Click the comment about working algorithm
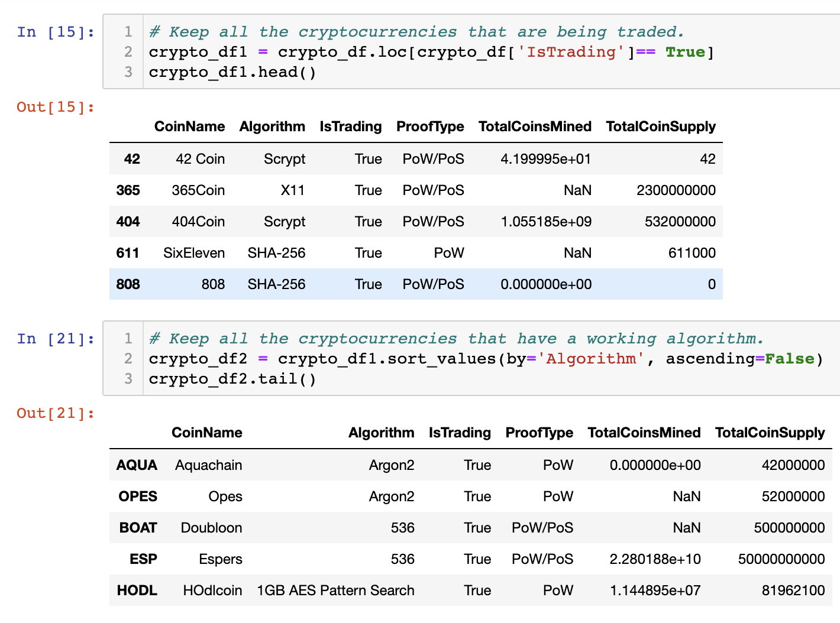The width and height of the screenshot is (840, 623). [456, 339]
